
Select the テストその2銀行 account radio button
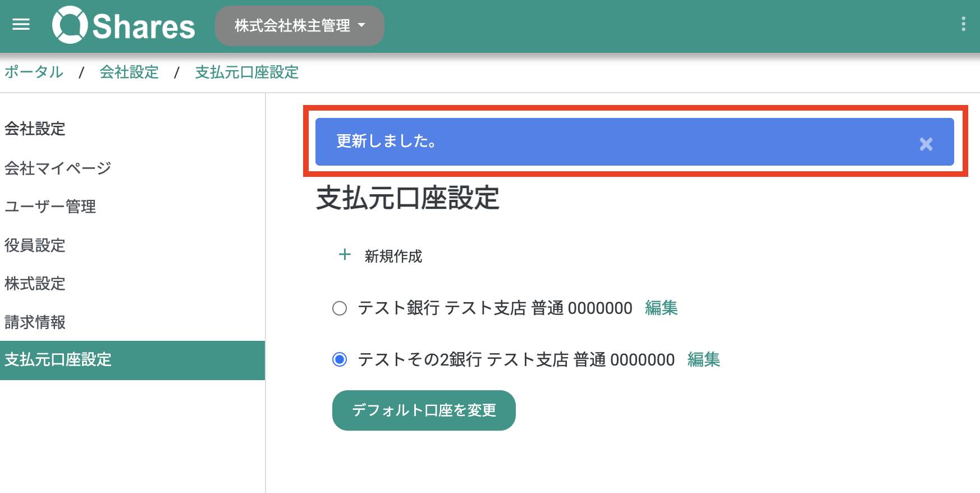point(340,359)
